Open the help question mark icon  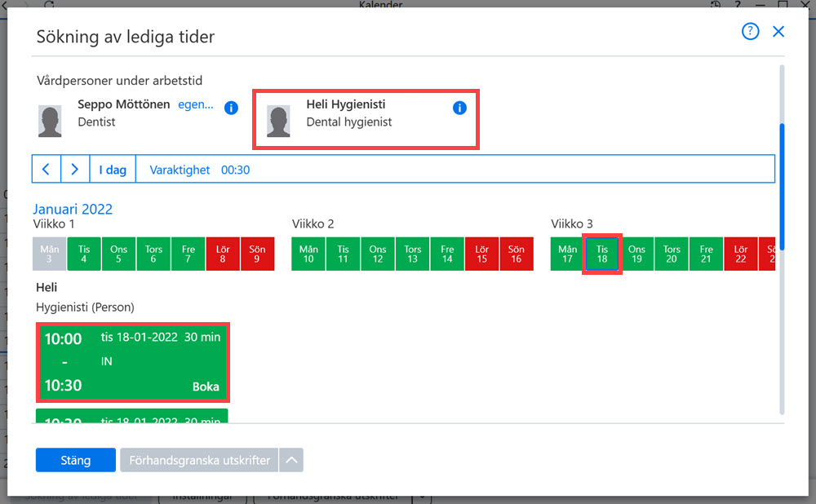tap(750, 31)
